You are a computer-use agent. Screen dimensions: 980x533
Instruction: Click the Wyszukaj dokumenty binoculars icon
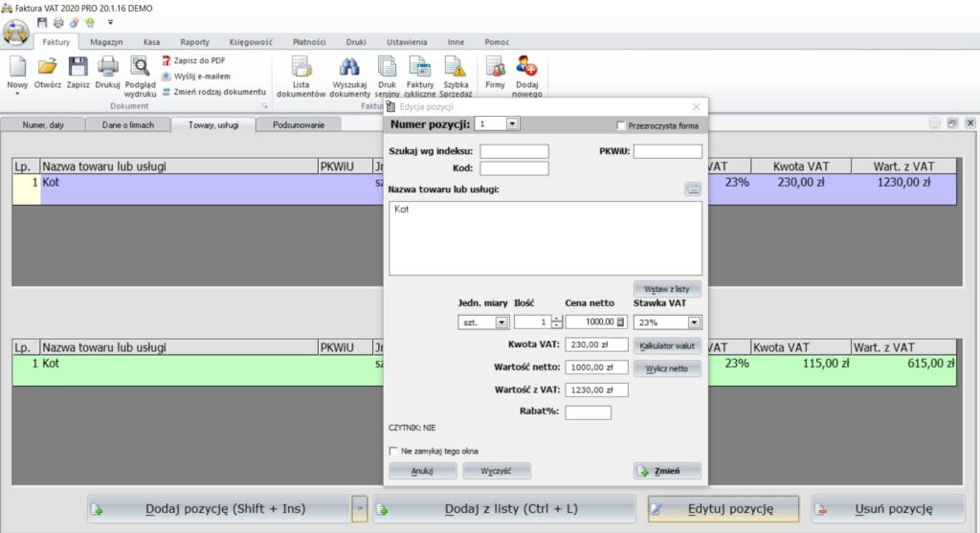point(349,68)
